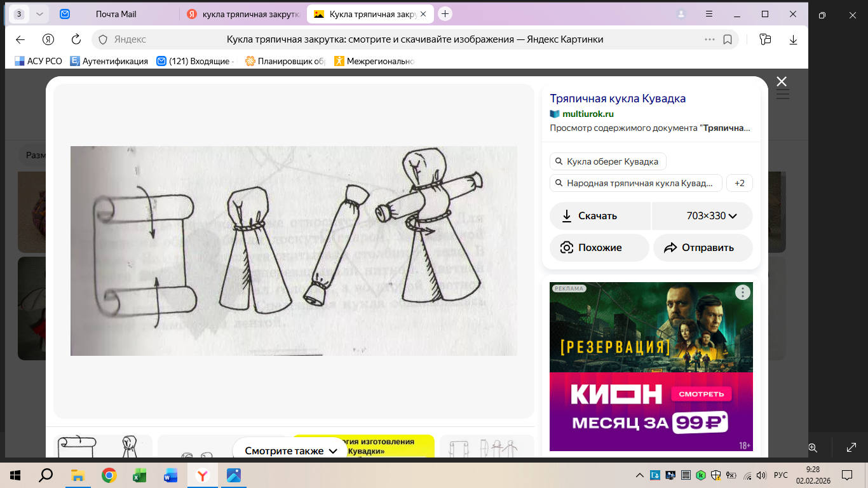This screenshot has width=868, height=488.
Task: Close the image viewer with X
Action: (782, 81)
